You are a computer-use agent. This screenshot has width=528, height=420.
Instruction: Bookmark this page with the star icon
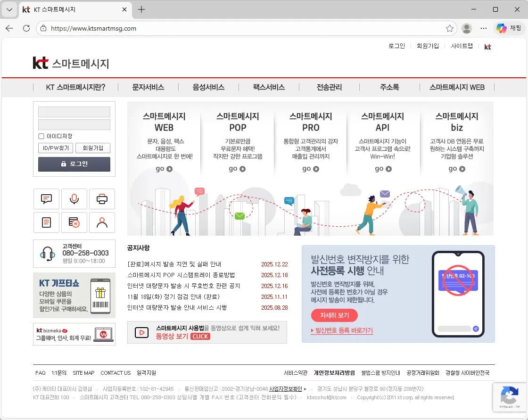(450, 28)
